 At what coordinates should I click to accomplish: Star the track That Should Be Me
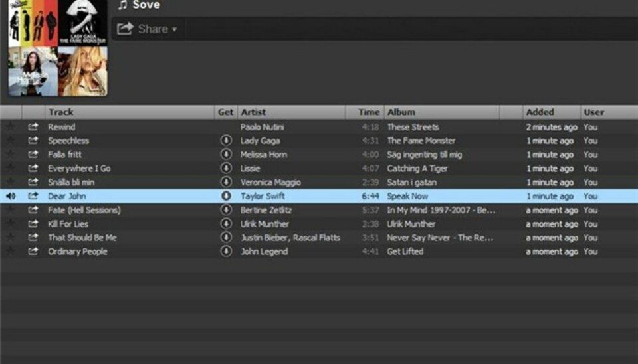(x=11, y=238)
